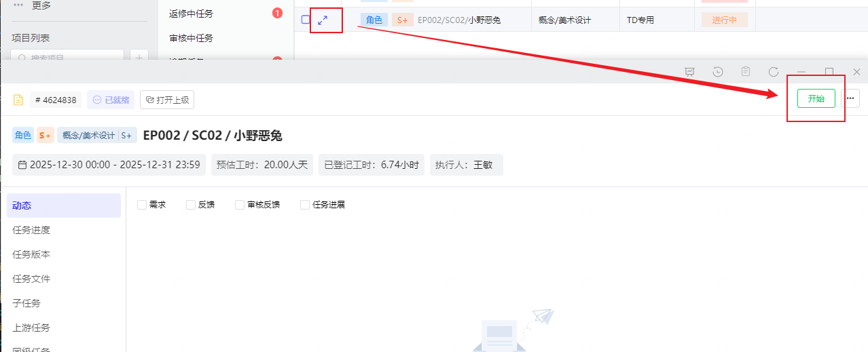Click the 打开上级 button
Image resolution: width=868 pixels, height=352 pixels.
167,100
